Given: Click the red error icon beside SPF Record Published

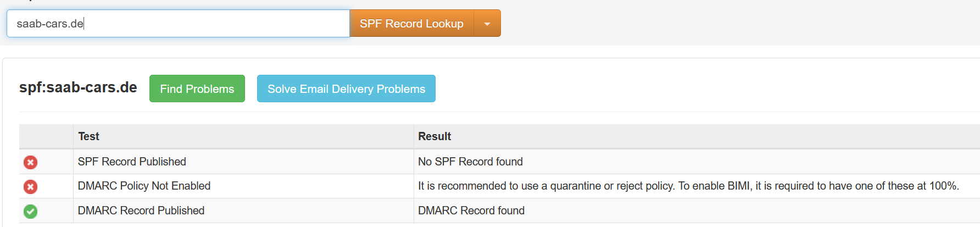Looking at the screenshot, I should coord(31,162).
